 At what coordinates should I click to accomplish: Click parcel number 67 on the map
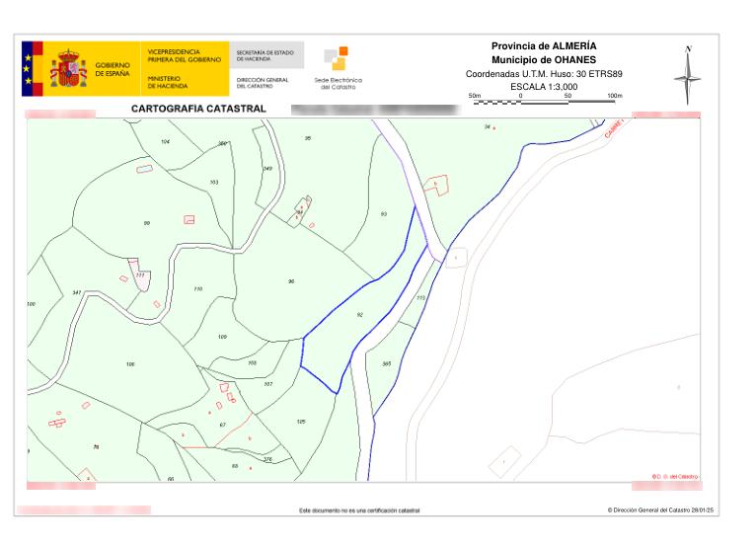coord(222,425)
